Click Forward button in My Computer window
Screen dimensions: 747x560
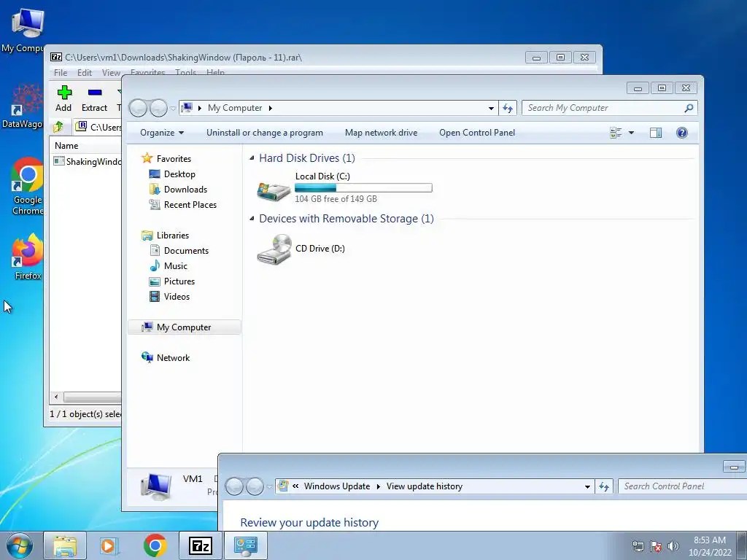158,108
